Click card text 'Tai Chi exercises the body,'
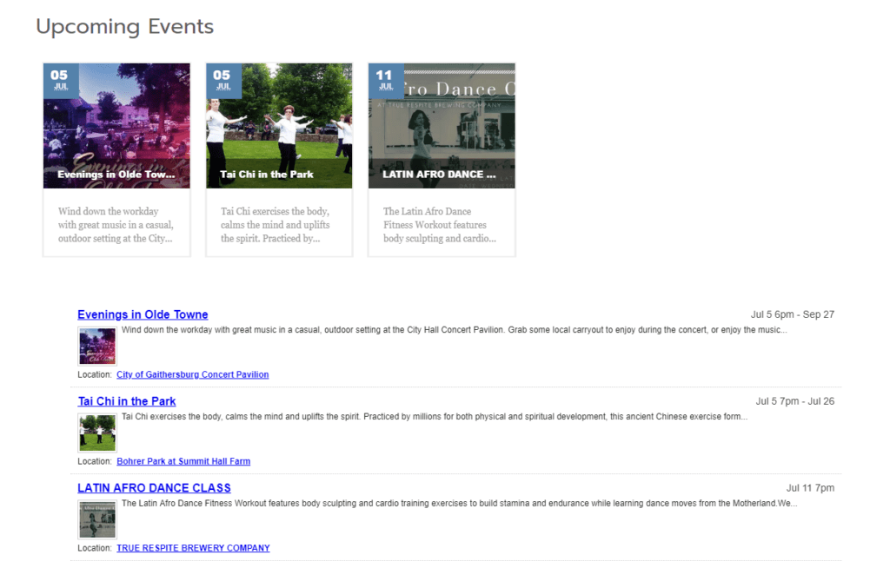Screen dimensions: 890x588 (x=275, y=212)
